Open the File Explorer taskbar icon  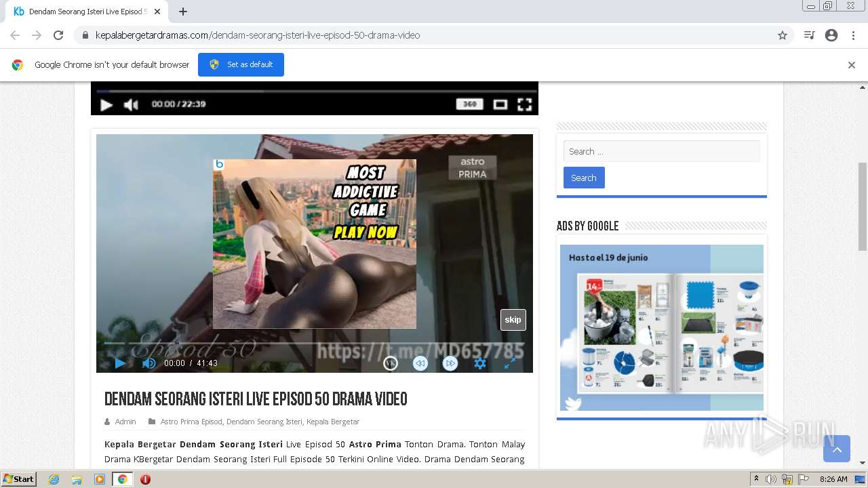coord(77,479)
